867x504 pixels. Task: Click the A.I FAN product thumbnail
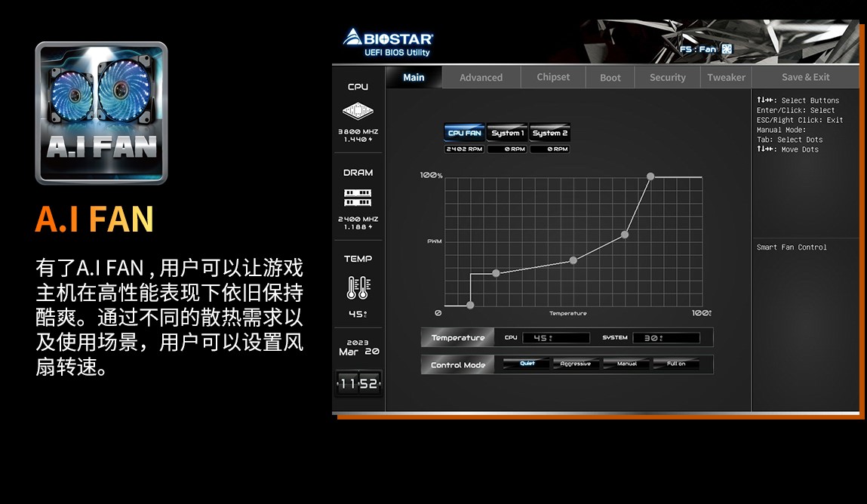[x=101, y=112]
